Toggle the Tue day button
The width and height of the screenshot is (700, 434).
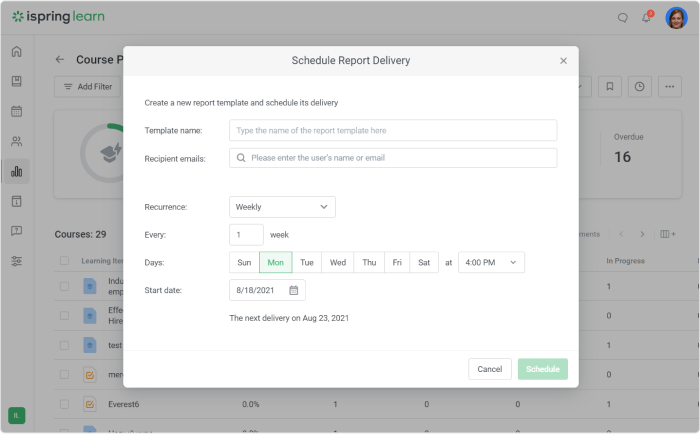(307, 263)
